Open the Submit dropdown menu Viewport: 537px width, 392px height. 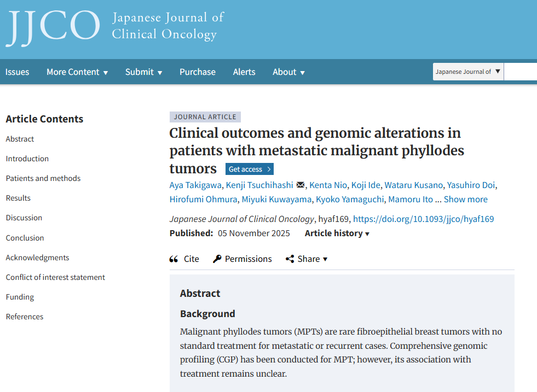pos(143,72)
